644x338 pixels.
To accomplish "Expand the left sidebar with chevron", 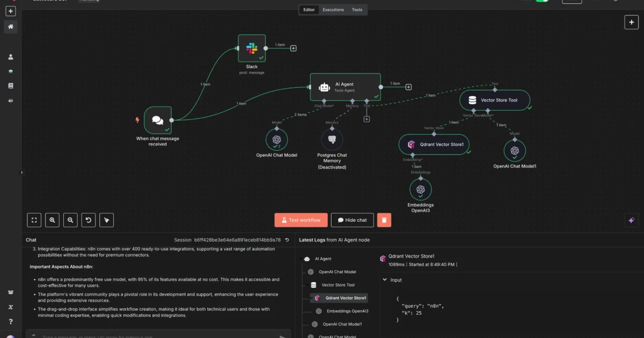I will click(22, 172).
